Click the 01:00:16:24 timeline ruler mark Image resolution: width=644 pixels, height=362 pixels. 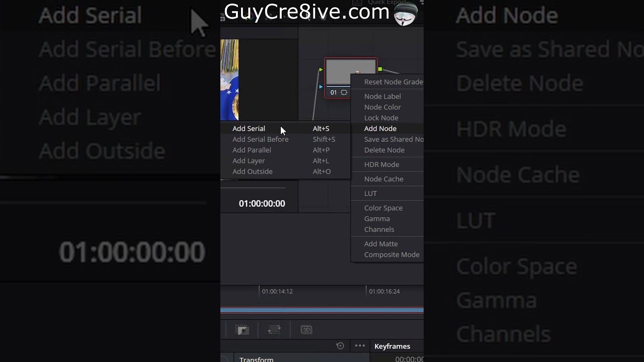click(384, 292)
